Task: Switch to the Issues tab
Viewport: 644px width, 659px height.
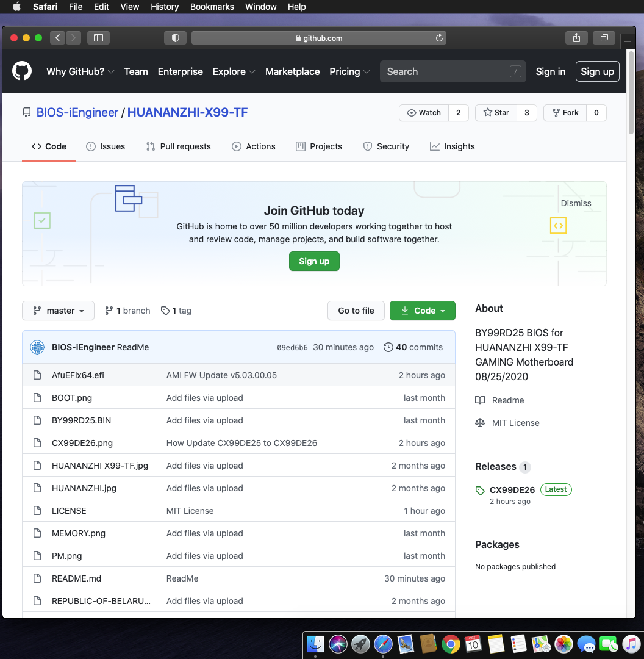Action: point(106,146)
